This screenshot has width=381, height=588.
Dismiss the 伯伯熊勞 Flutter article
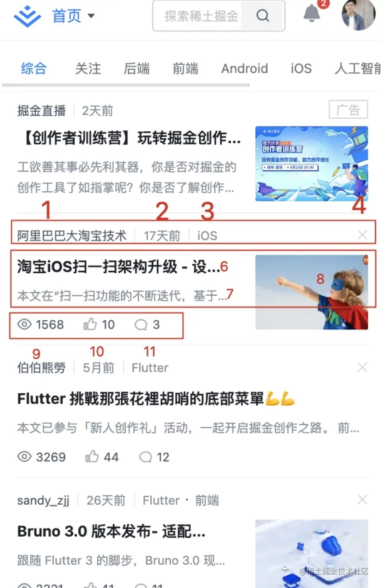click(x=362, y=367)
